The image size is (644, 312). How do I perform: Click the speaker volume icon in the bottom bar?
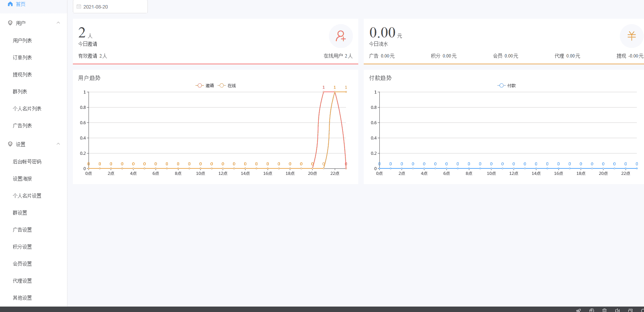pos(617,310)
